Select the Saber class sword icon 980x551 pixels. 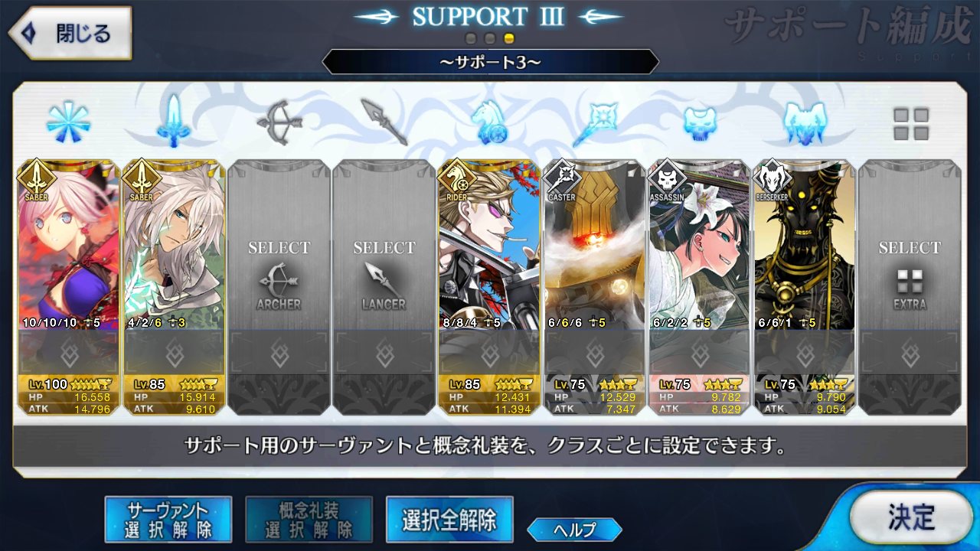[x=173, y=120]
